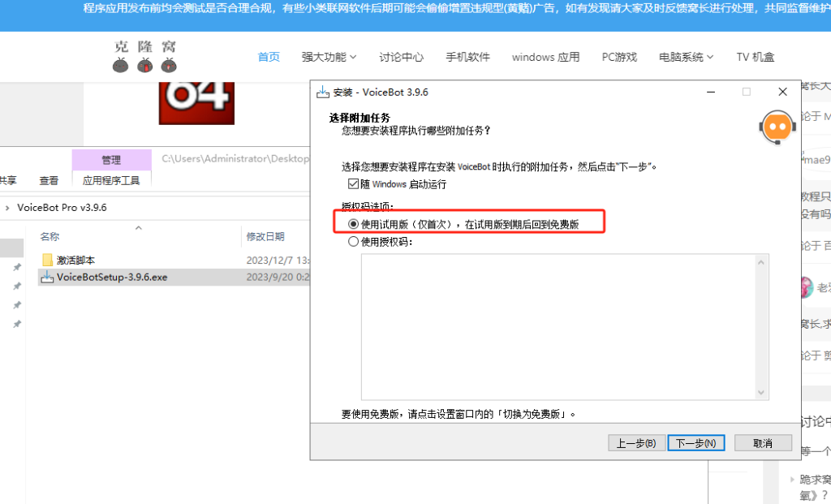The height and width of the screenshot is (504, 831).
Task: Click the fourth pin icon in Explorer sidebar
Action: point(17,324)
